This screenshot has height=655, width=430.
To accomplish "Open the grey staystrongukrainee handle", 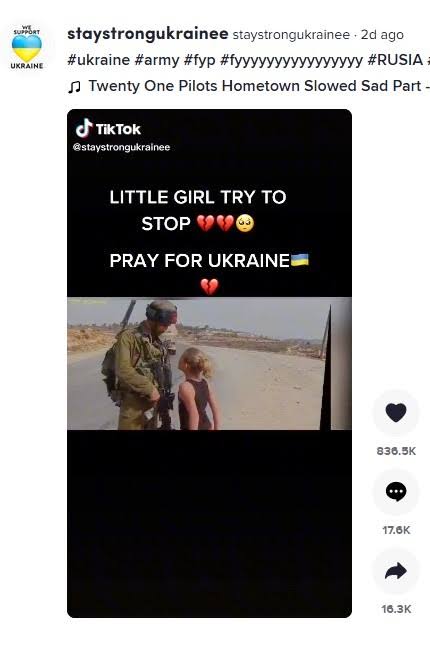I will coord(291,35).
